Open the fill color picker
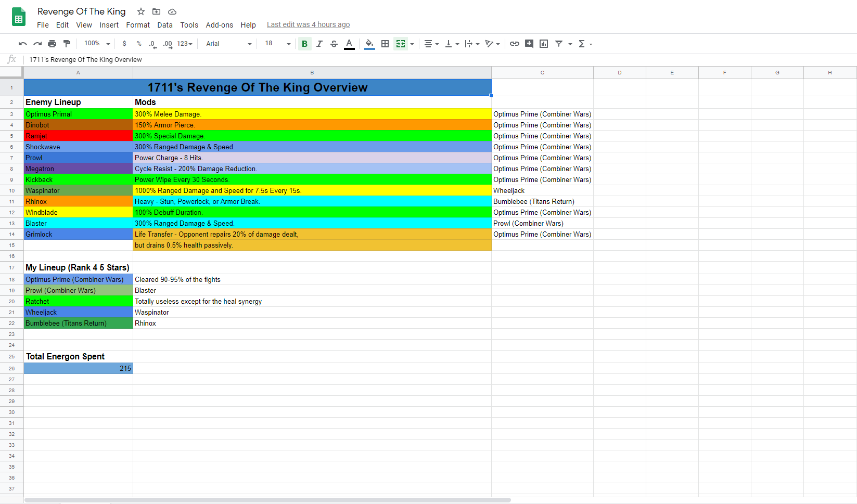The image size is (857, 504). (x=369, y=44)
